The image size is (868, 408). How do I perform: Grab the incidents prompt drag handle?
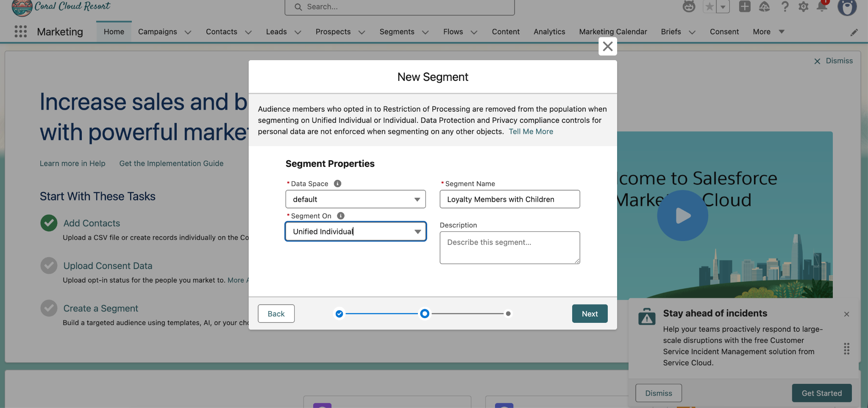(x=846, y=349)
